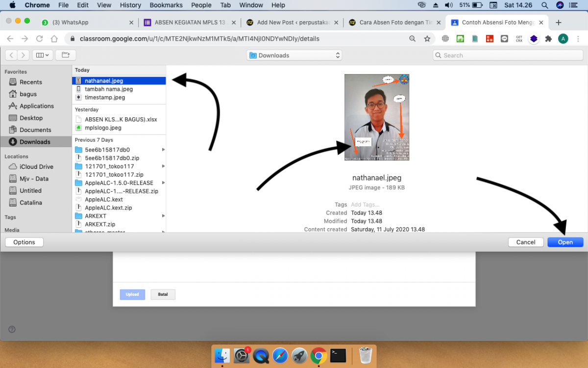Select tambah nama.jpeg from the file list
588x368 pixels.
coord(109,89)
